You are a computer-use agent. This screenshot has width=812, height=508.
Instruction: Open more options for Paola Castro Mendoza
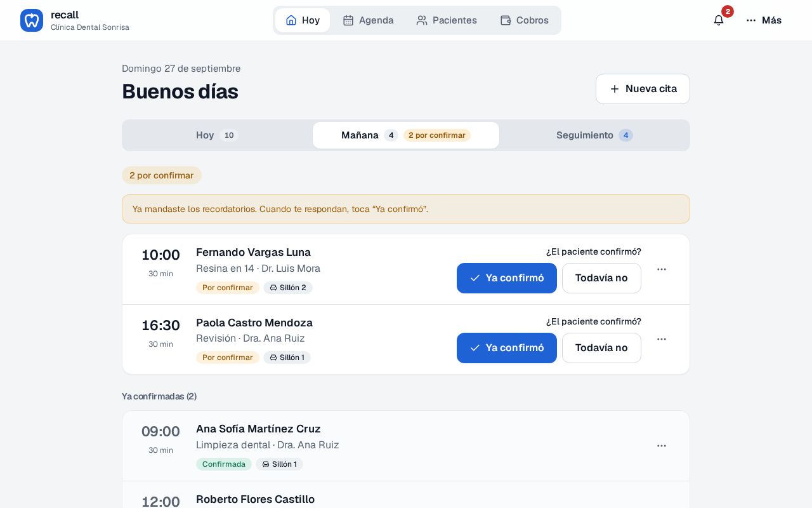coord(662,339)
